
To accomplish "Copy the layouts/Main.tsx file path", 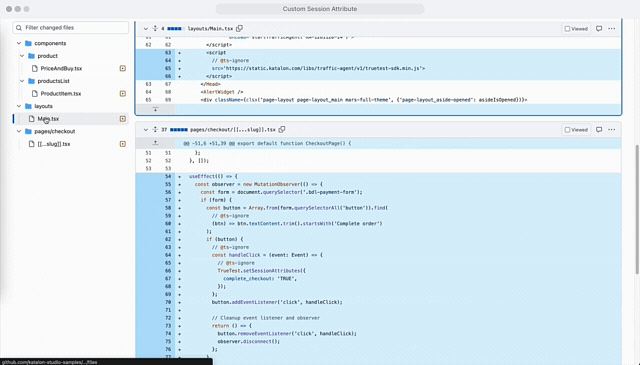I will [x=240, y=29].
